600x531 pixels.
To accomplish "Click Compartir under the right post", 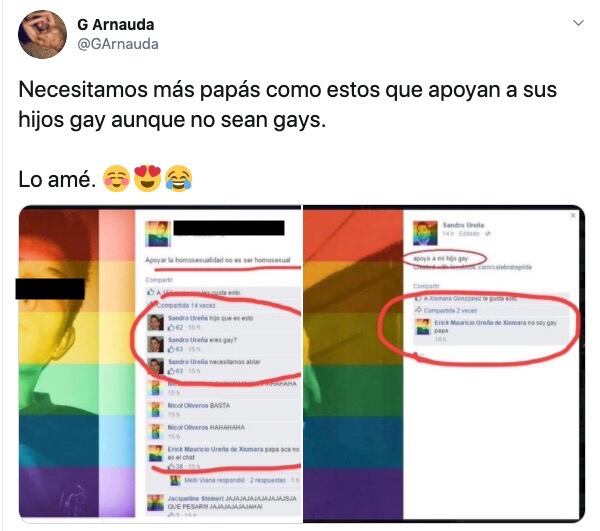I will pyautogui.click(x=426, y=286).
